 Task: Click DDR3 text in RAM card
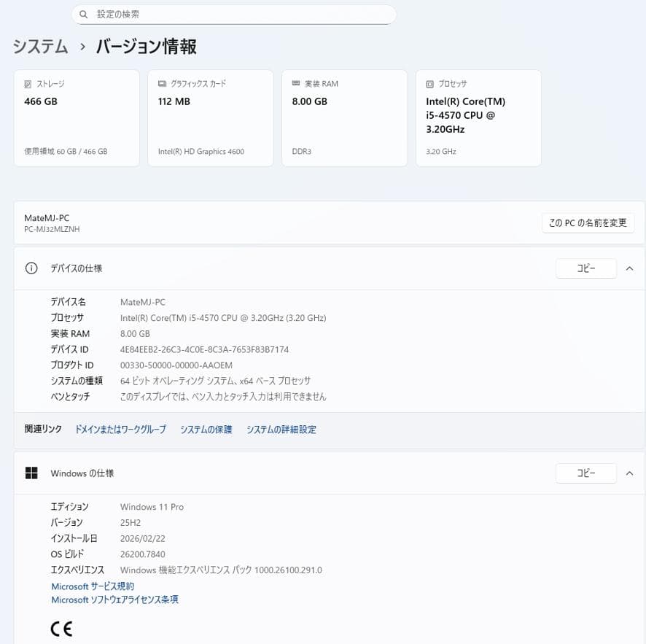coord(302,151)
